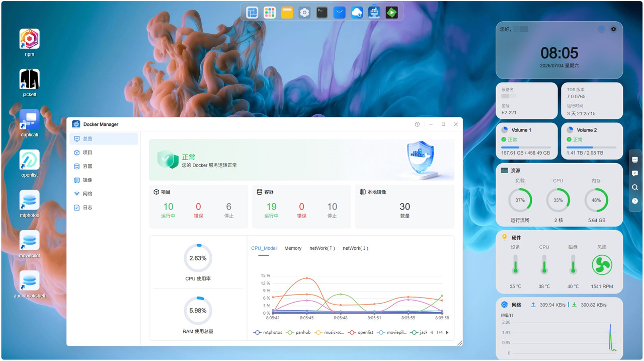Open 容器 in Docker Manager sidebar
This screenshot has width=644, height=361.
(x=104, y=166)
